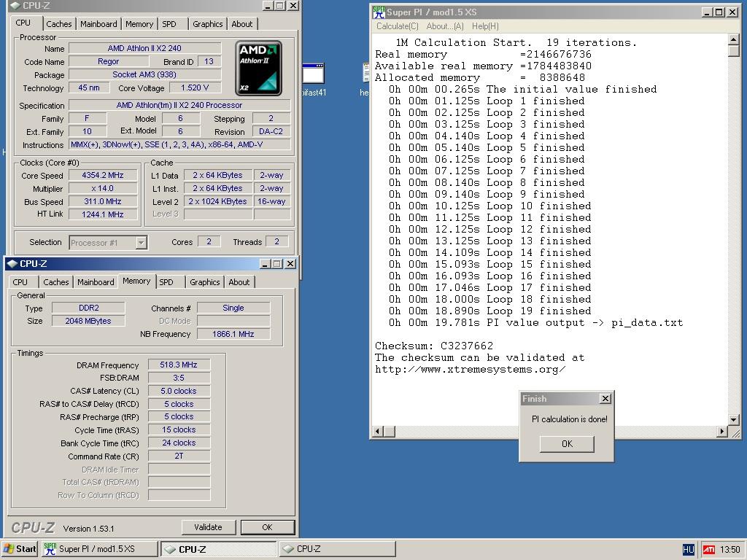Open the About...(A) menu in Super PI

(445, 26)
